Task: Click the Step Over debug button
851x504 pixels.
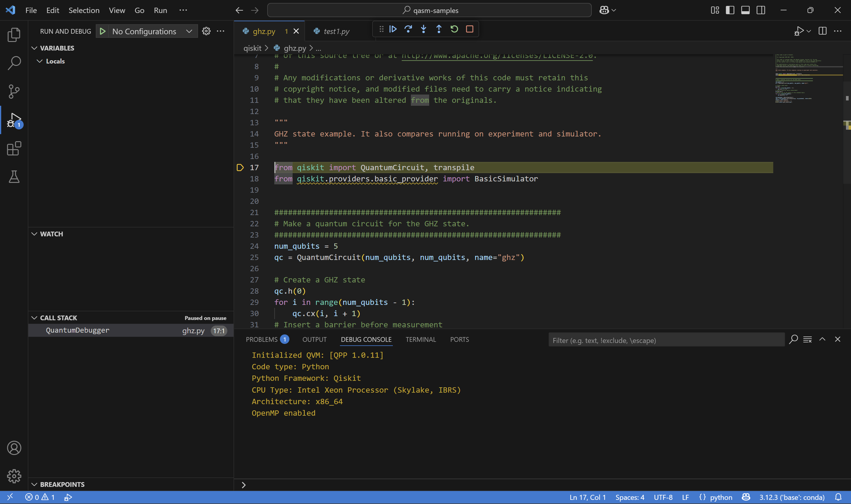Action: click(408, 29)
